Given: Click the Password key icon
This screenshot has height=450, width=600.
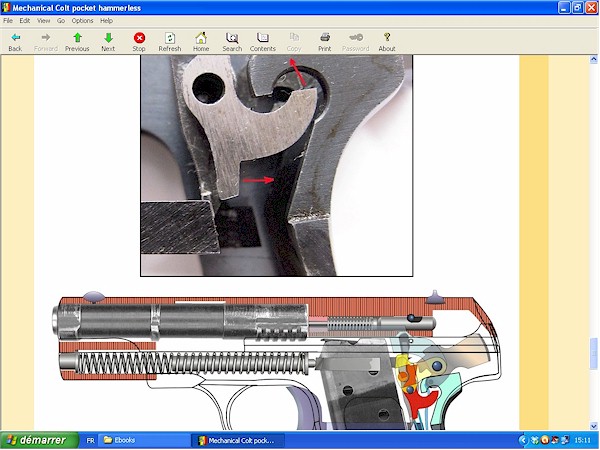Looking at the screenshot, I should 355,42.
